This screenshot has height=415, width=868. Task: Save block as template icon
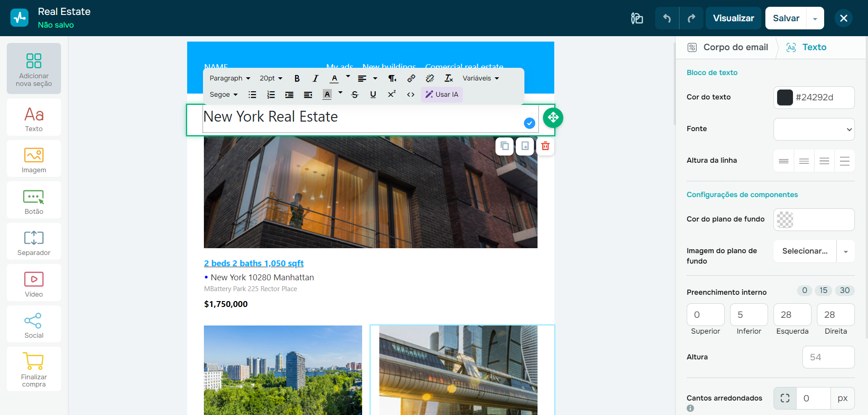click(x=525, y=146)
